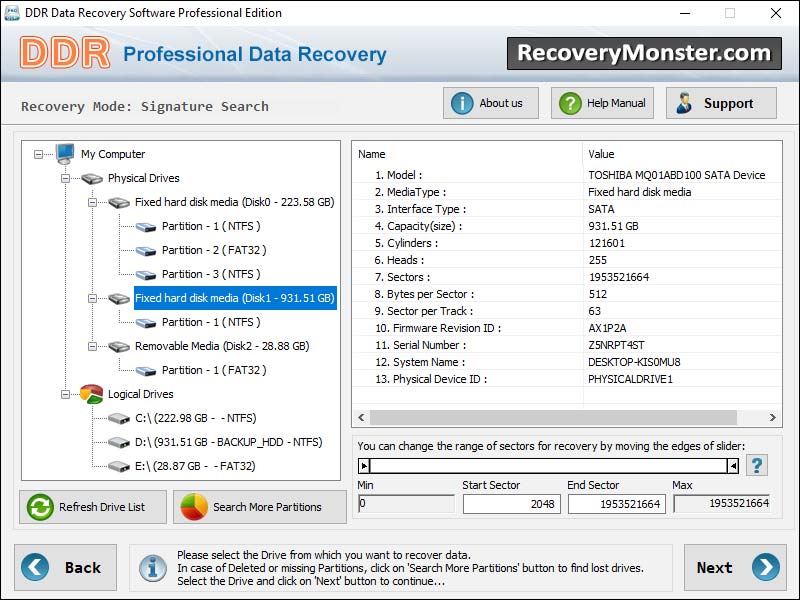Viewport: 800px width, 600px height.
Task: Click the Physical Drives disk icon
Action: 92,178
